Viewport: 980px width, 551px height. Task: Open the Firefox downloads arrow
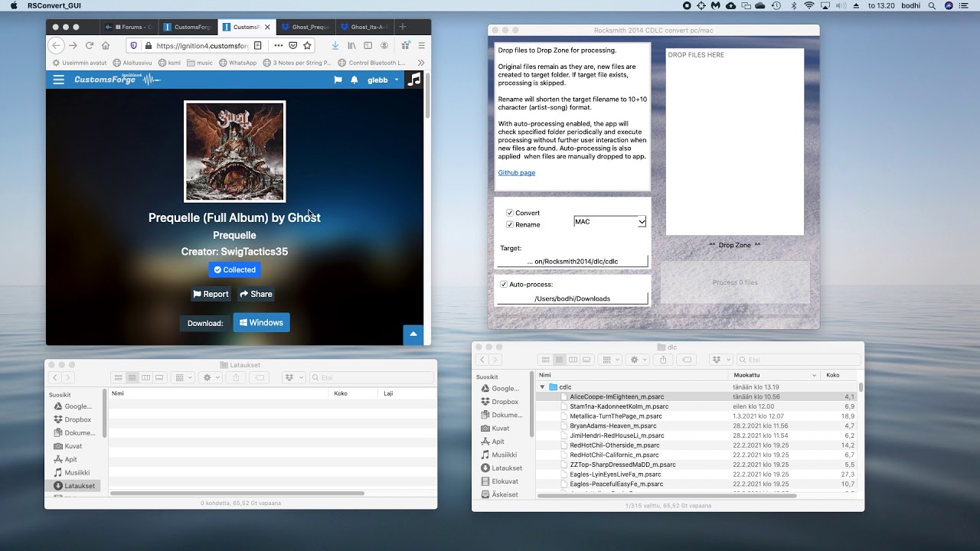coord(335,45)
